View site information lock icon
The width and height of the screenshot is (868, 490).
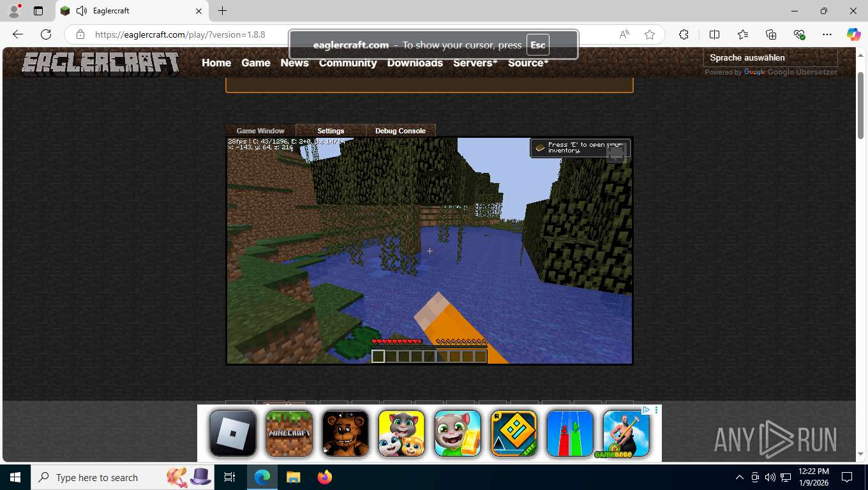pos(80,34)
